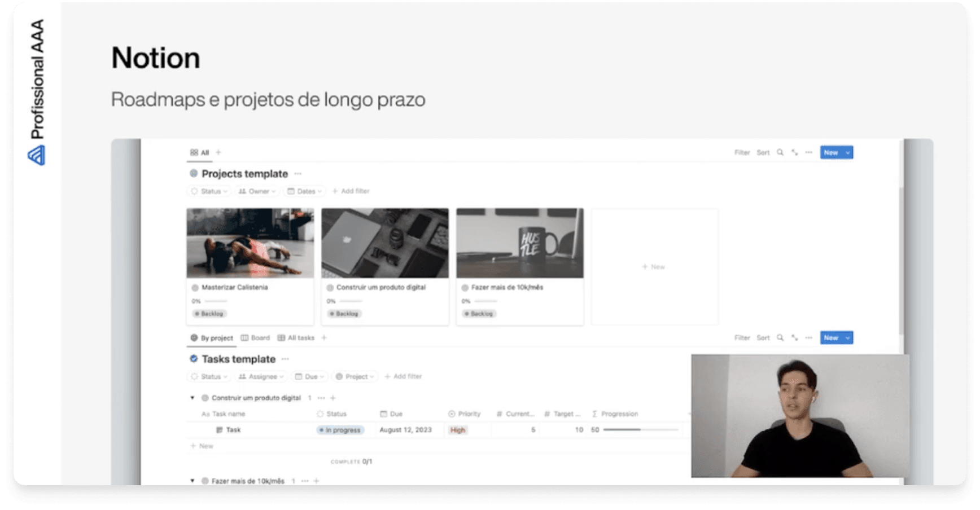The height and width of the screenshot is (510, 980).
Task: Click the Profissional AAA logo icon
Action: pyautogui.click(x=37, y=155)
